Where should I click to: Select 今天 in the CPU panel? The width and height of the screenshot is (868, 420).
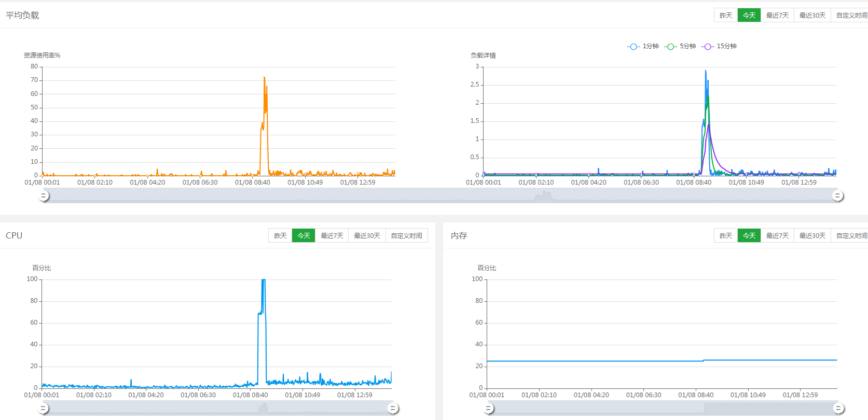pos(304,236)
